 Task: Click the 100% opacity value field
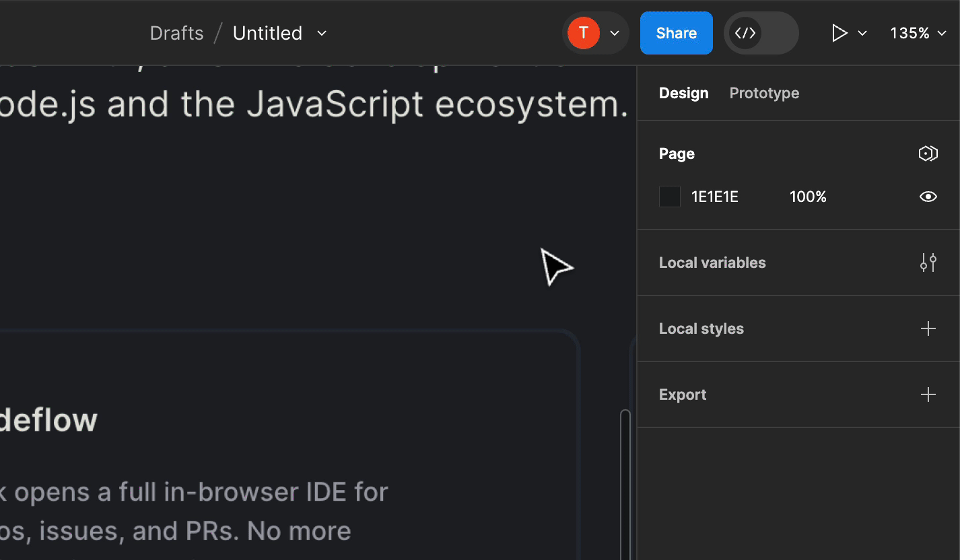808,196
